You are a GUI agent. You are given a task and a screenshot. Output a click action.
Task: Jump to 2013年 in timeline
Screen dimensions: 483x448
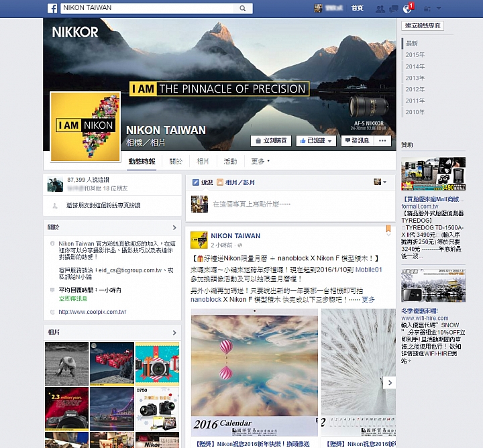tap(415, 78)
